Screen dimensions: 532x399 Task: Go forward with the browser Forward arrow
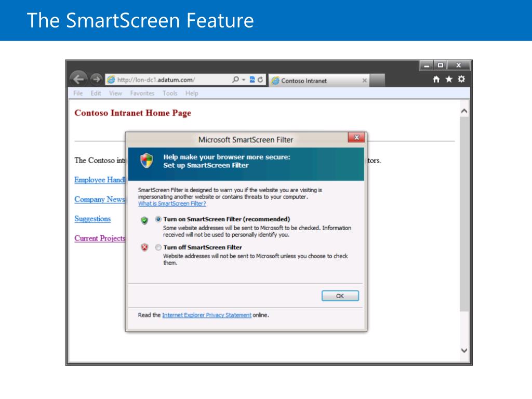[96, 79]
